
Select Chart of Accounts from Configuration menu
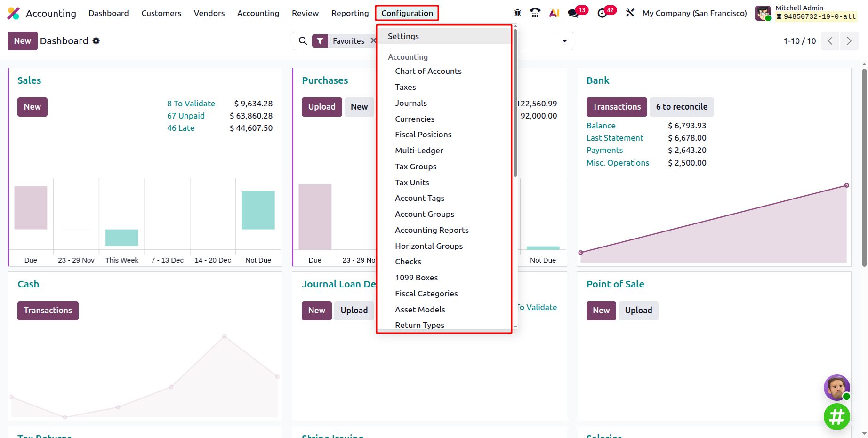tap(428, 71)
